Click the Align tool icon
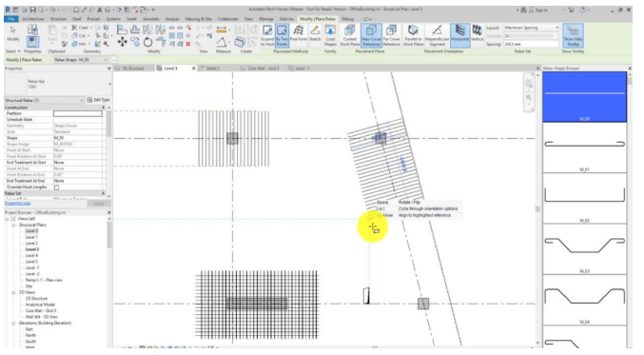This screenshot has width=644, height=355. [x=122, y=30]
